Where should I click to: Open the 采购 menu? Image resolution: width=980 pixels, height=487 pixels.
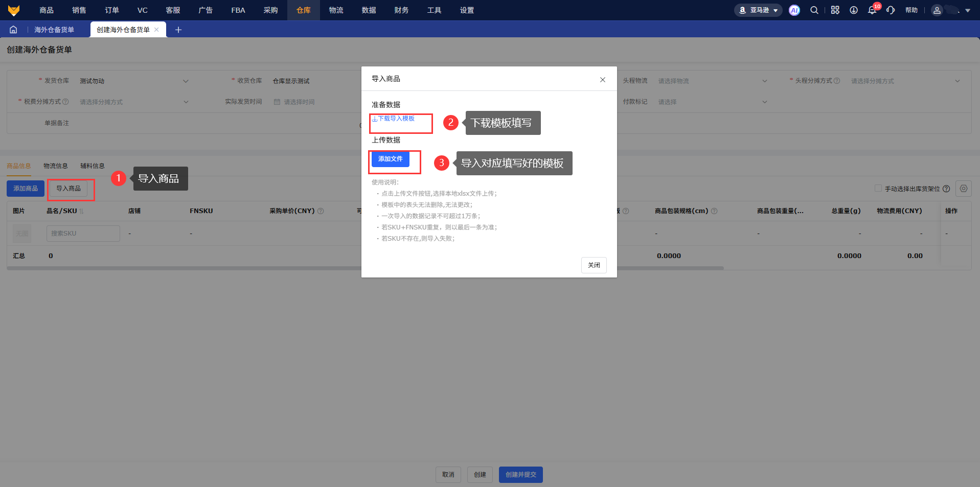click(271, 10)
